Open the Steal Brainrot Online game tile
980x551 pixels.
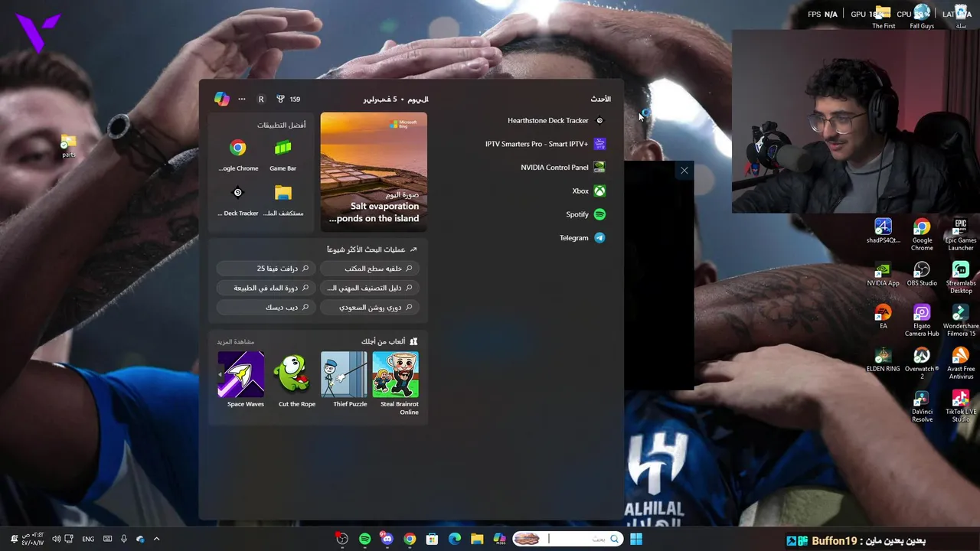click(396, 384)
